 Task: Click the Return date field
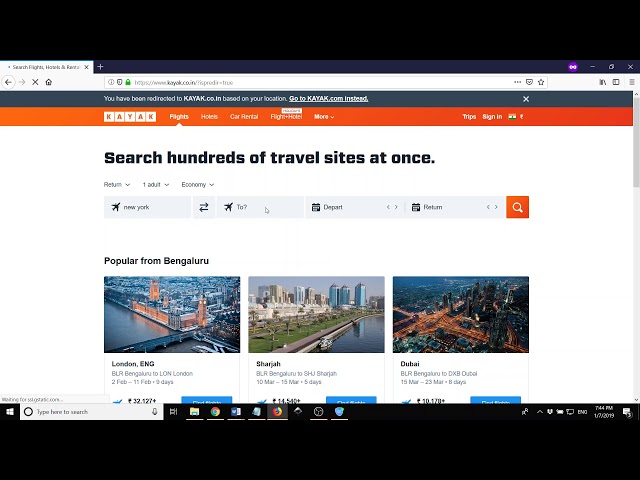(456, 207)
